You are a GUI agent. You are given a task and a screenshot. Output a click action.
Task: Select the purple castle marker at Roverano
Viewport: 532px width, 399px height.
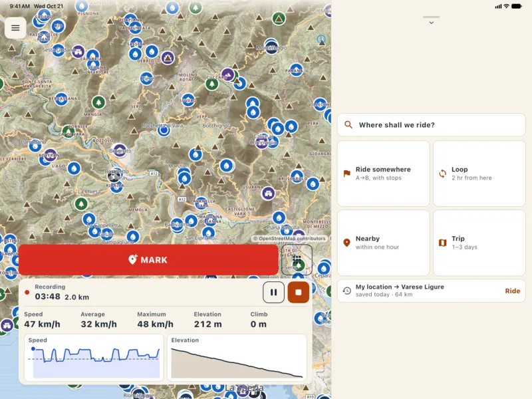coord(51,155)
